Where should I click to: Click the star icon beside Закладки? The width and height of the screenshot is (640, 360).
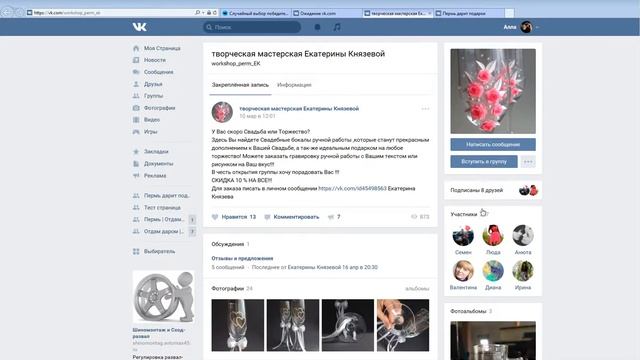point(136,151)
